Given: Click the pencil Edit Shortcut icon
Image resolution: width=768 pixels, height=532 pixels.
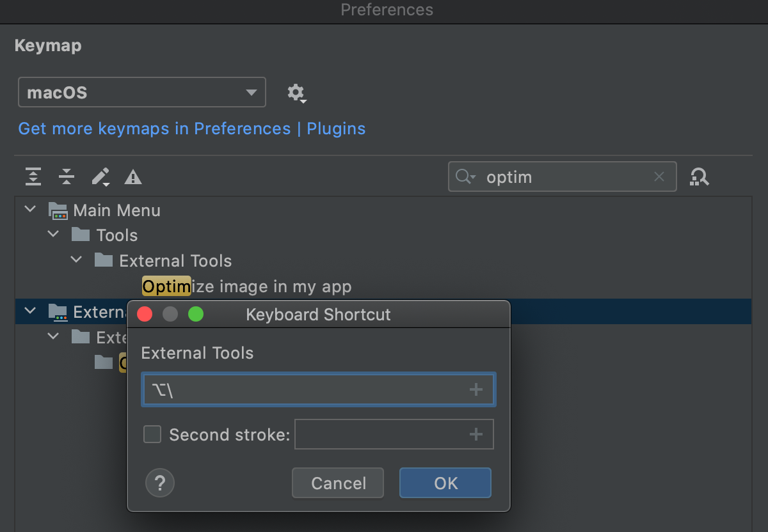Looking at the screenshot, I should (x=100, y=176).
